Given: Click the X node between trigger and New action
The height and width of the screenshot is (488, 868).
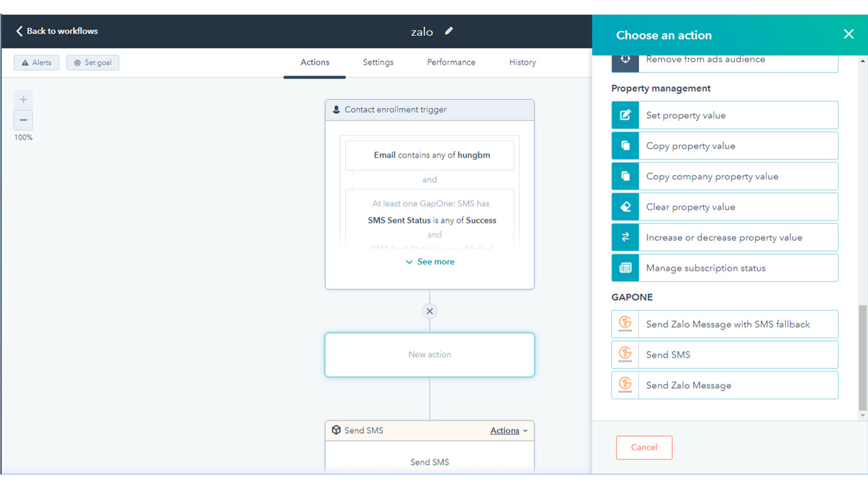Looking at the screenshot, I should click(429, 311).
